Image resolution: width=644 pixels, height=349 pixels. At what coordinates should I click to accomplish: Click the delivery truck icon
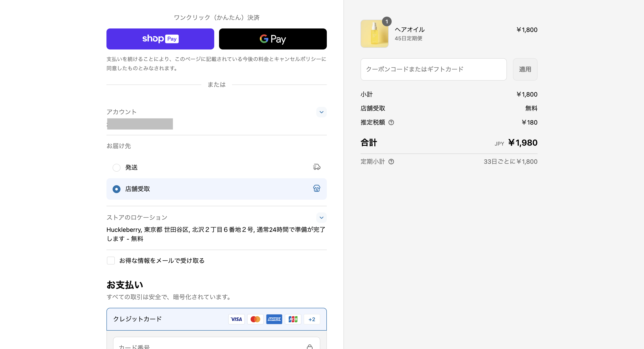point(317,167)
